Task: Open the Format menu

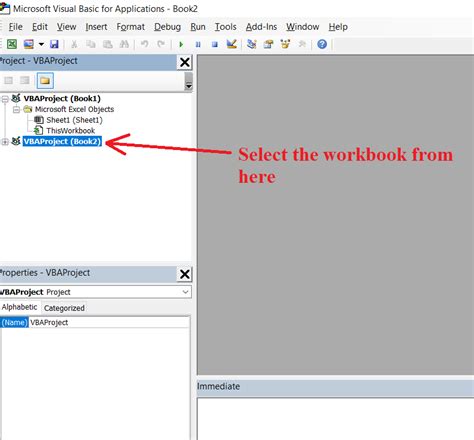Action: tap(130, 27)
